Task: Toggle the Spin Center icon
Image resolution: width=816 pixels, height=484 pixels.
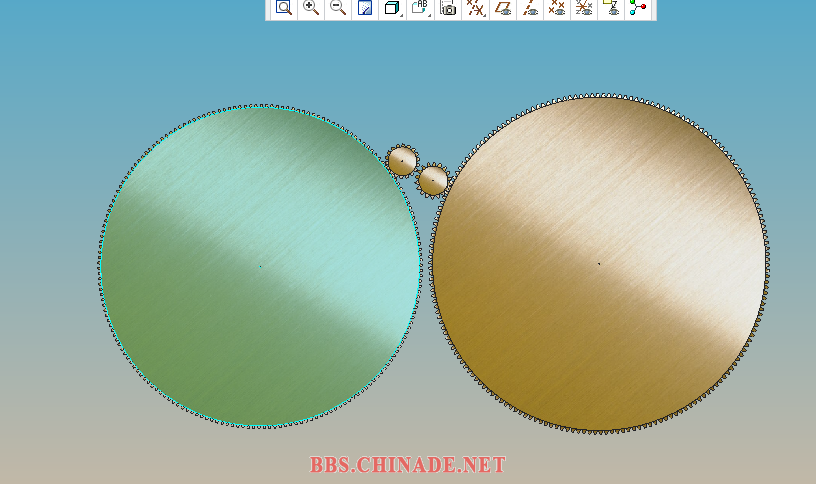Action: click(638, 8)
